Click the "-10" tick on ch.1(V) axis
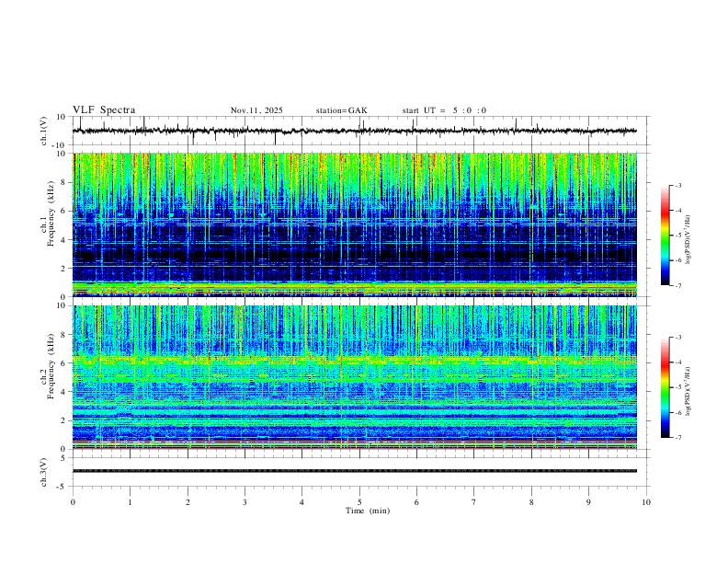Viewport: 728px width, 563px height. point(60,145)
